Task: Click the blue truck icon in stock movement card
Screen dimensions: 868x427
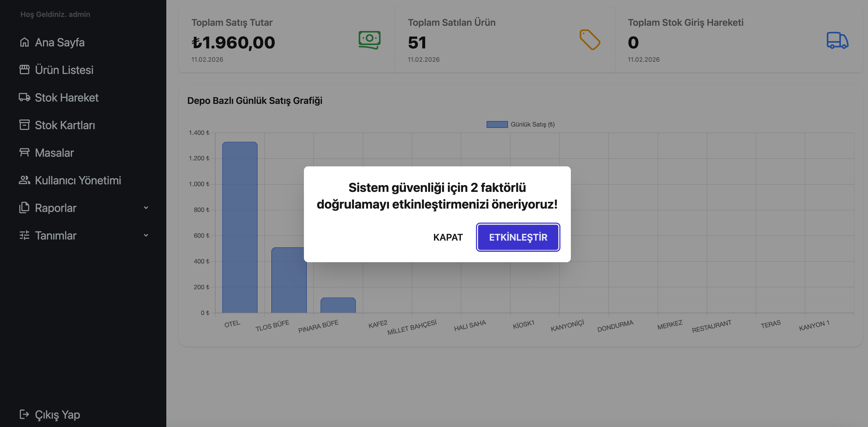Action: 838,40
